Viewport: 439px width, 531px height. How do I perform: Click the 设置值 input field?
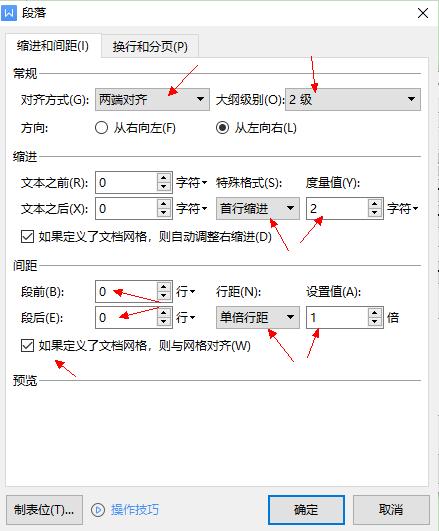tap(337, 317)
